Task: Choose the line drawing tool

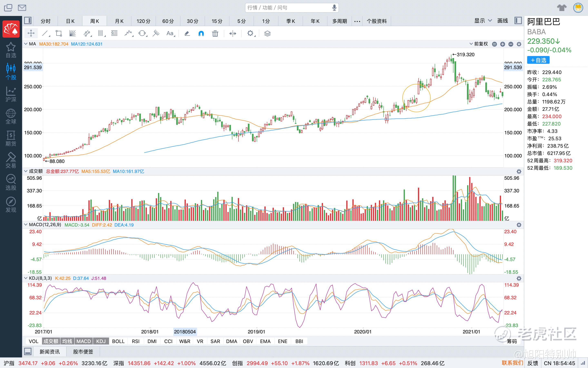Action: pyautogui.click(x=46, y=33)
